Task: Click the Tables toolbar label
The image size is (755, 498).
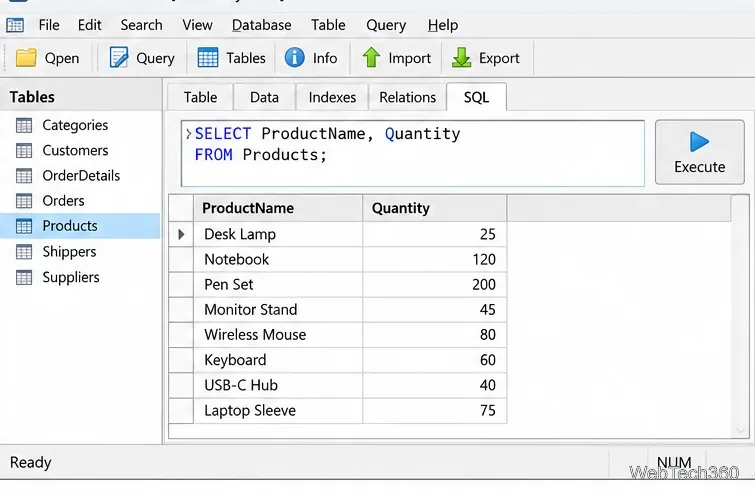Action: point(246,58)
